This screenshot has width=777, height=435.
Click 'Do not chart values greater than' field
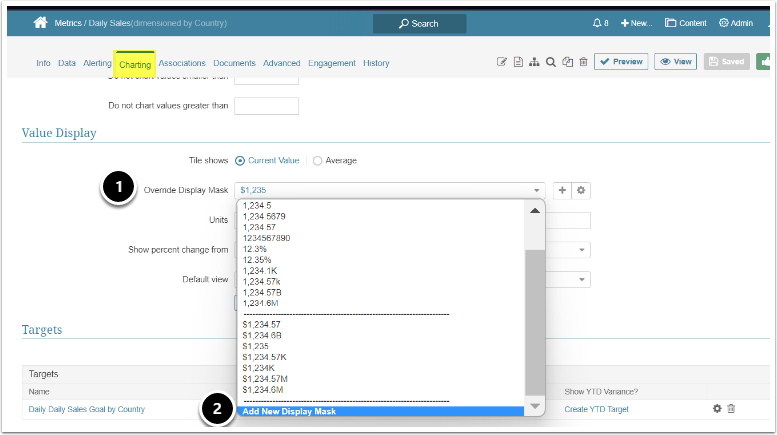tap(266, 106)
